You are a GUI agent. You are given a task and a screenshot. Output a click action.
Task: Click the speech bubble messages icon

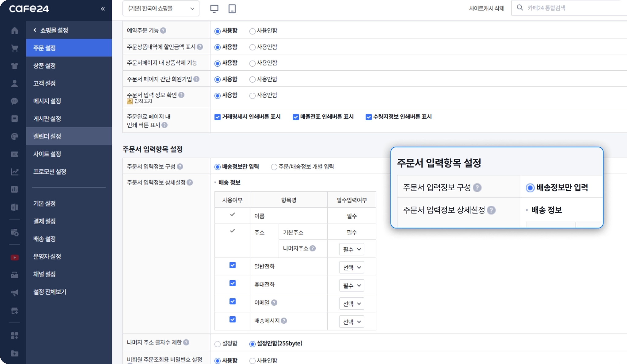click(14, 101)
